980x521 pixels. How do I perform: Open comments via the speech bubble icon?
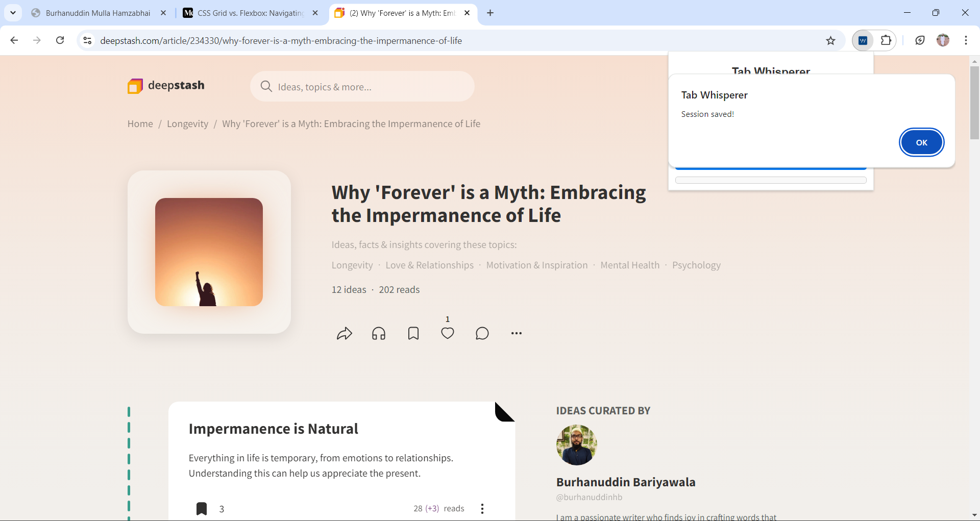(x=482, y=334)
